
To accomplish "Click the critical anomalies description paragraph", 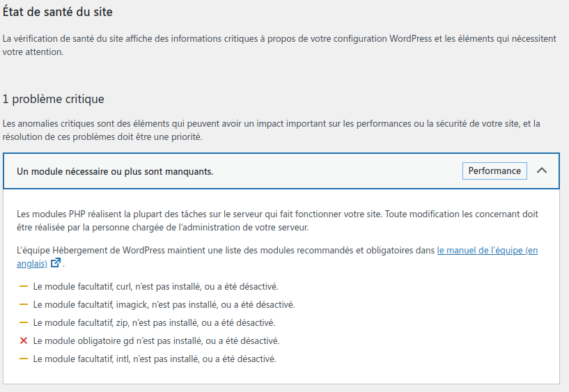I will point(271,130).
